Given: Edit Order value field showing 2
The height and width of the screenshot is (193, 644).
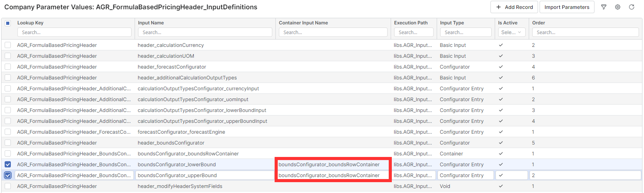Looking at the screenshot, I should point(585,176).
